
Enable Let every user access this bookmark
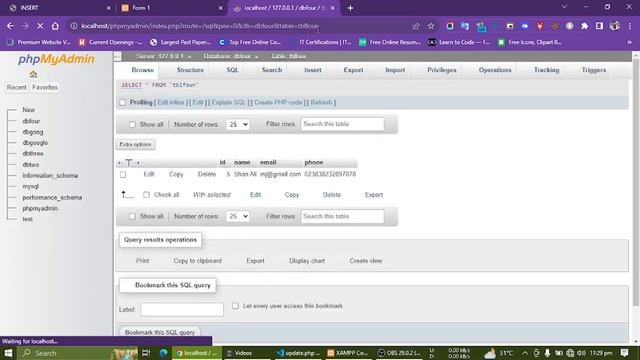[x=236, y=306]
